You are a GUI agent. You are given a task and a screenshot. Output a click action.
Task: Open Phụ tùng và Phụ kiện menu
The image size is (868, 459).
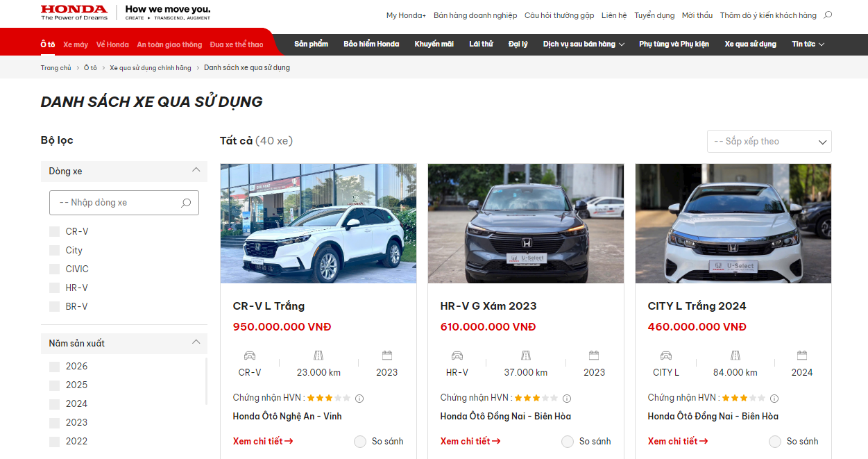click(674, 44)
